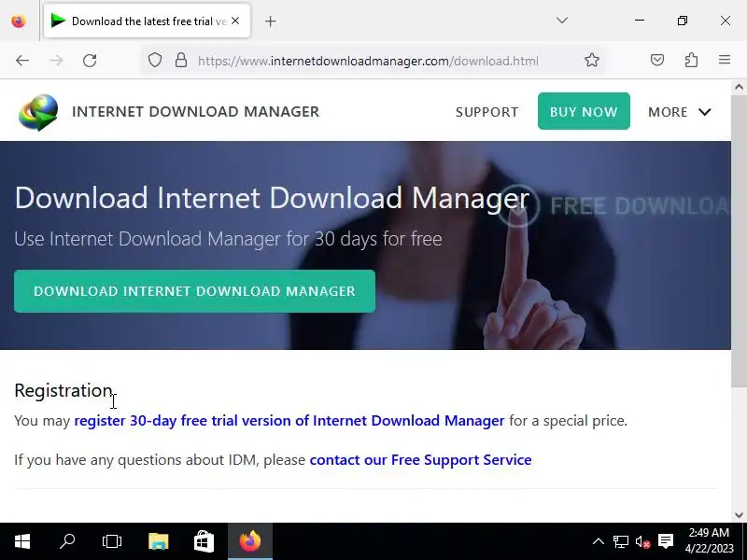Reload the current page
Image resolution: width=747 pixels, height=560 pixels.
coord(90,61)
